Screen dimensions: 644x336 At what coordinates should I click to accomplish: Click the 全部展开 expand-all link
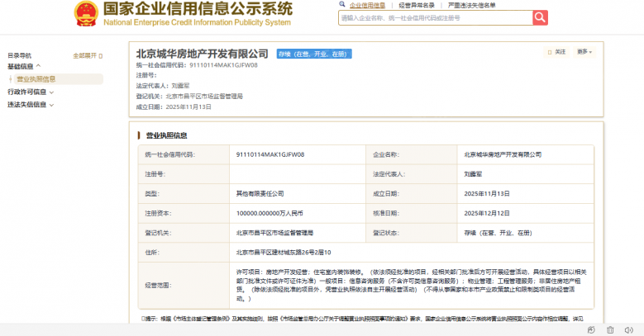pos(88,55)
